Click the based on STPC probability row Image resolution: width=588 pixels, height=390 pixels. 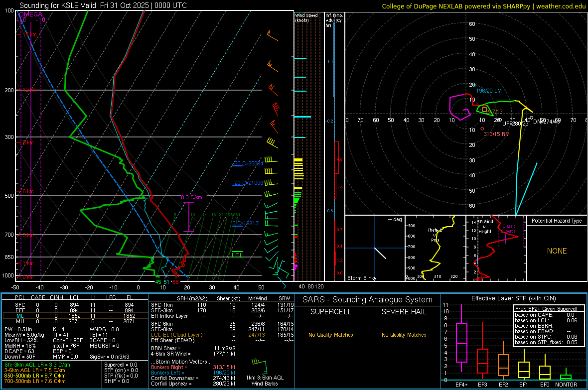pyautogui.click(x=546, y=337)
